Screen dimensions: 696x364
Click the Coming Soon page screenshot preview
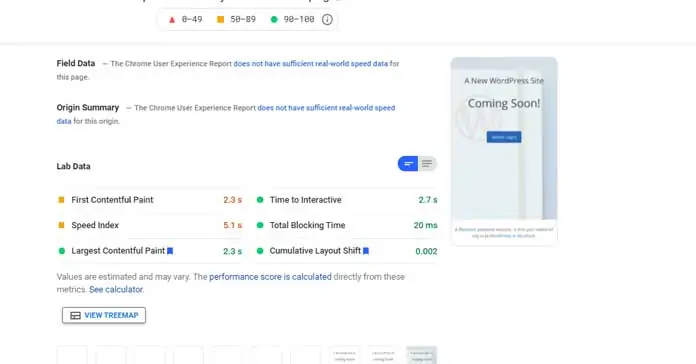pyautogui.click(x=504, y=151)
